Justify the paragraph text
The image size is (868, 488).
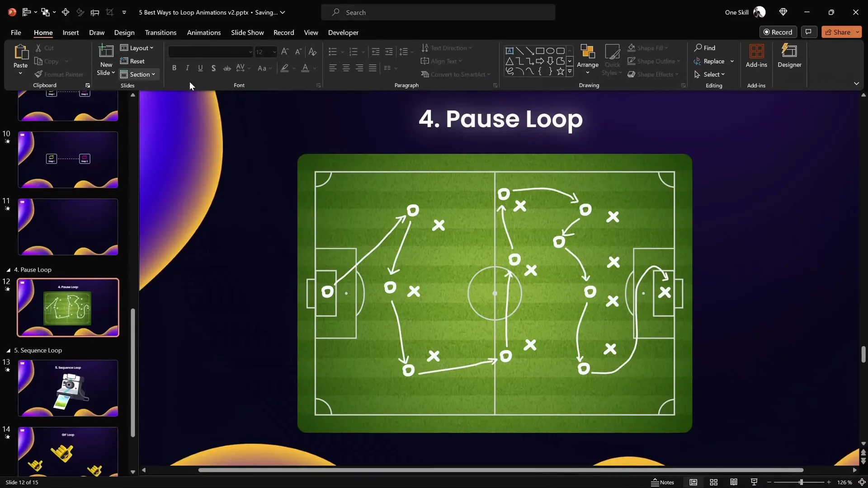tap(373, 68)
